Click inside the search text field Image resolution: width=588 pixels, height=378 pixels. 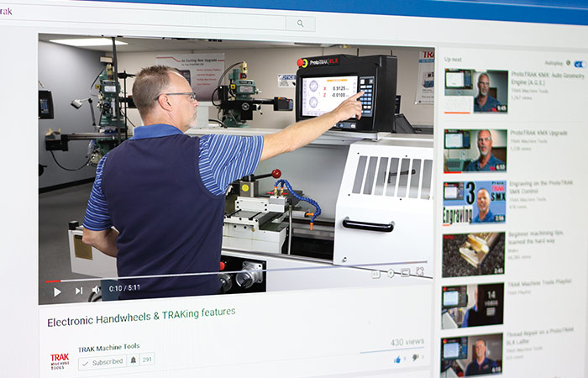(143, 21)
